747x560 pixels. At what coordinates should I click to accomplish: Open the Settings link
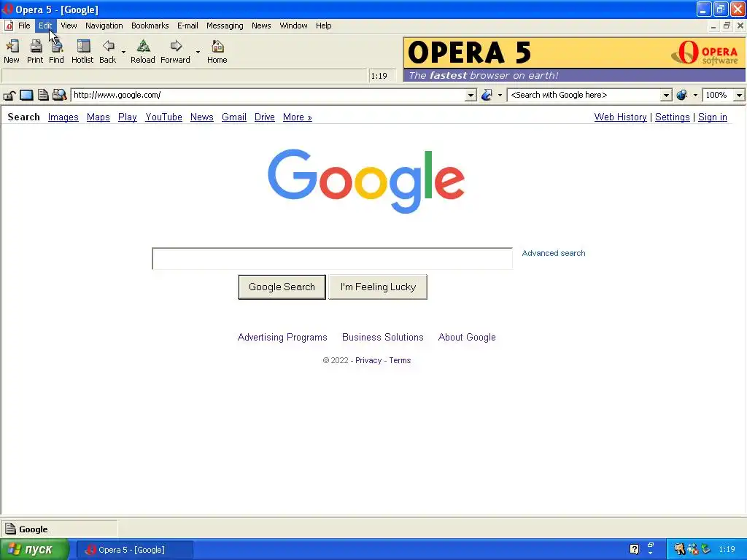coord(672,117)
